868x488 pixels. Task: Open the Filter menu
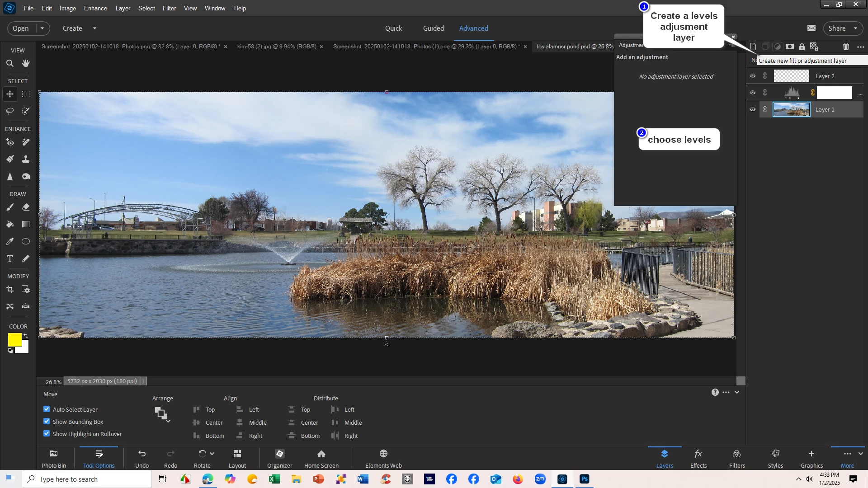coord(169,8)
